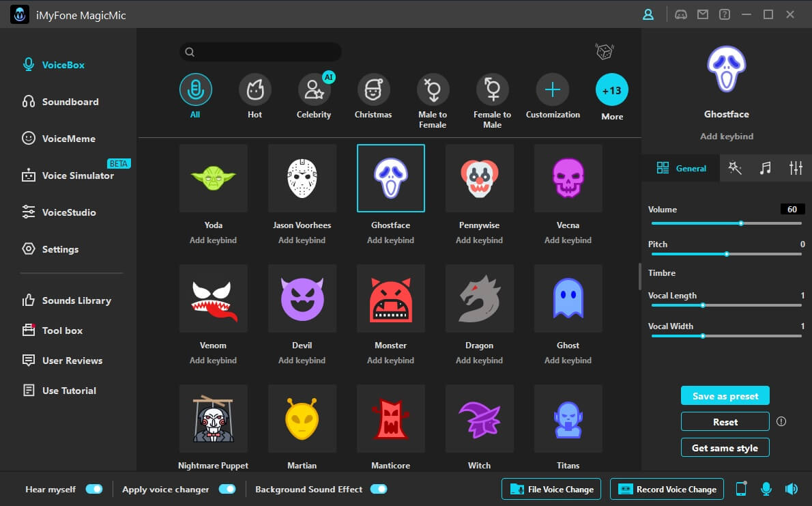Viewport: 812px width, 506px height.
Task: Open the VoiceStudio section
Action: tap(59, 212)
